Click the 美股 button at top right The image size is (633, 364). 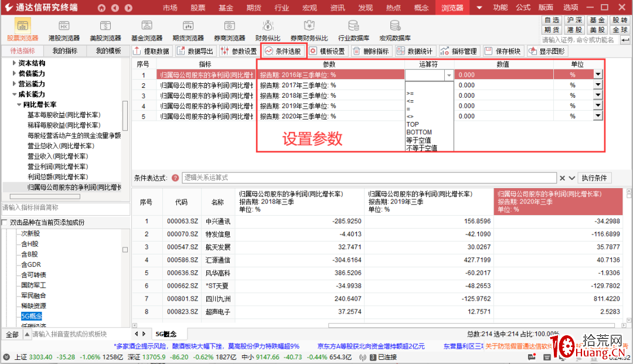pyautogui.click(x=597, y=30)
